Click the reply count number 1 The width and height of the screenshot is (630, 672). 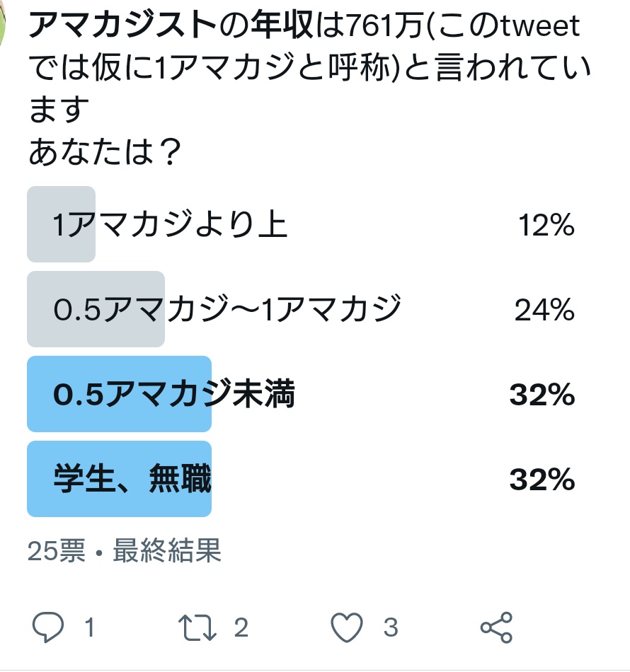(89, 627)
